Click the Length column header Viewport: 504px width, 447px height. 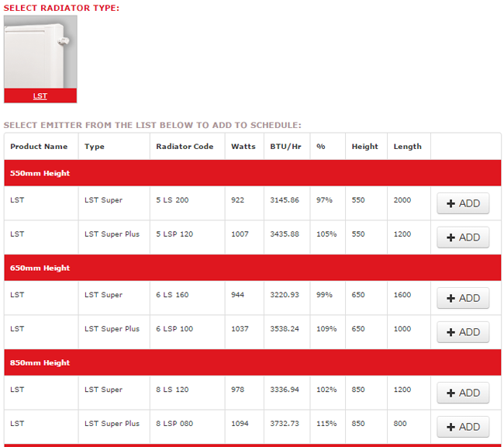[408, 147]
